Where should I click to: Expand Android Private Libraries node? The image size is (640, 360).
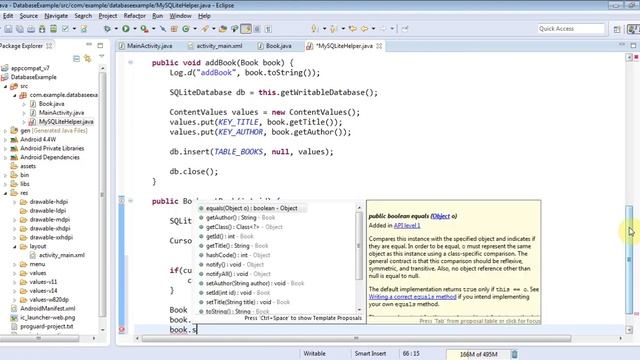tap(6, 149)
